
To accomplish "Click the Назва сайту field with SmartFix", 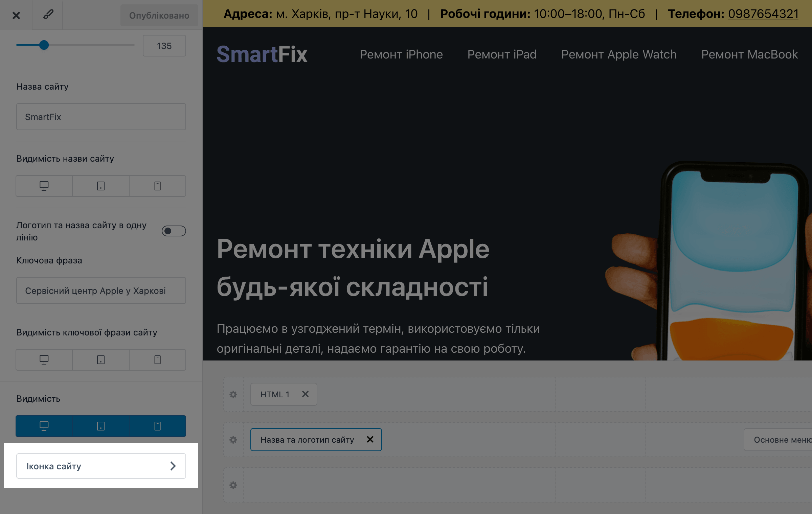I will (101, 117).
